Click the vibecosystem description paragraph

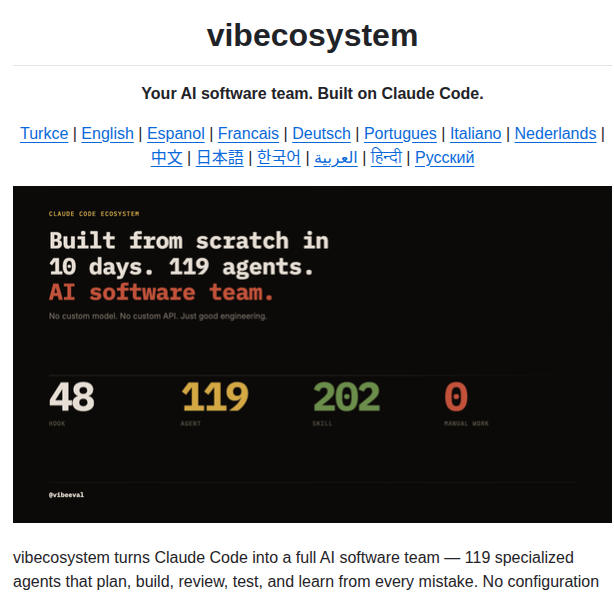306,570
